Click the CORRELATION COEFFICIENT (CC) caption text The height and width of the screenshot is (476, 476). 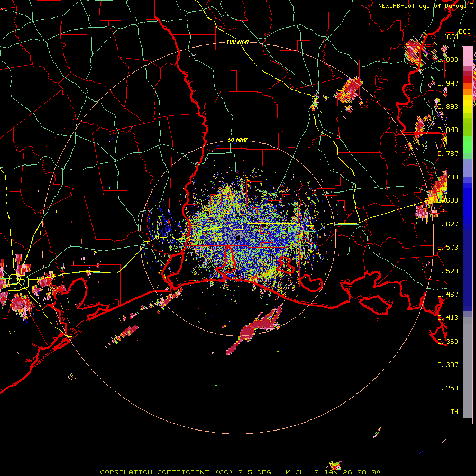[167, 472]
